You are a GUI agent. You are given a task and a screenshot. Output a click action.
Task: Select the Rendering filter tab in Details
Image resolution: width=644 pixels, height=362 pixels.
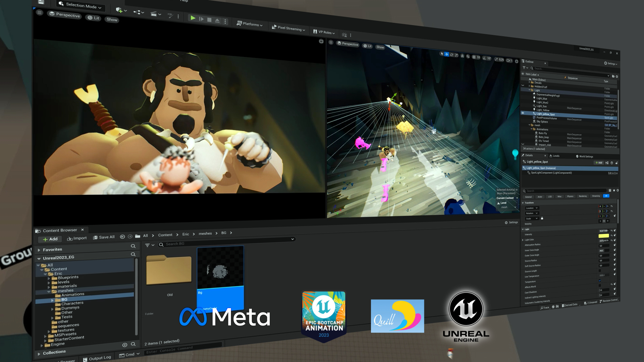pos(583,196)
